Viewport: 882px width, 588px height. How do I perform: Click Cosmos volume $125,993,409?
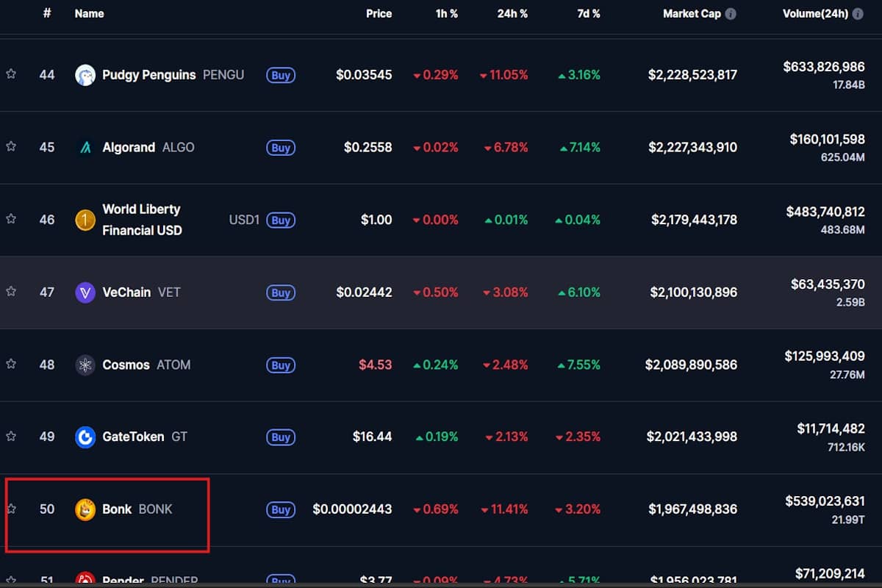(825, 356)
